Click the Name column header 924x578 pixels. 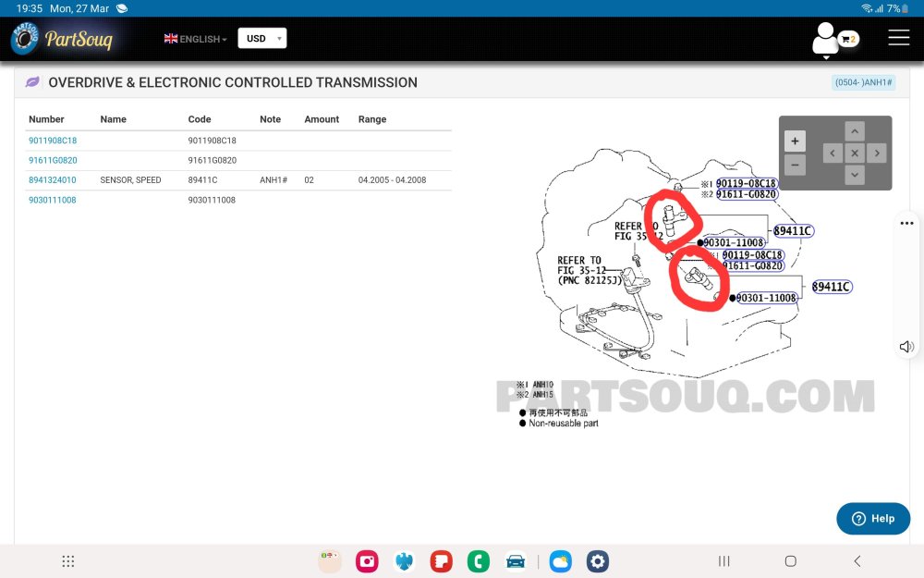113,119
